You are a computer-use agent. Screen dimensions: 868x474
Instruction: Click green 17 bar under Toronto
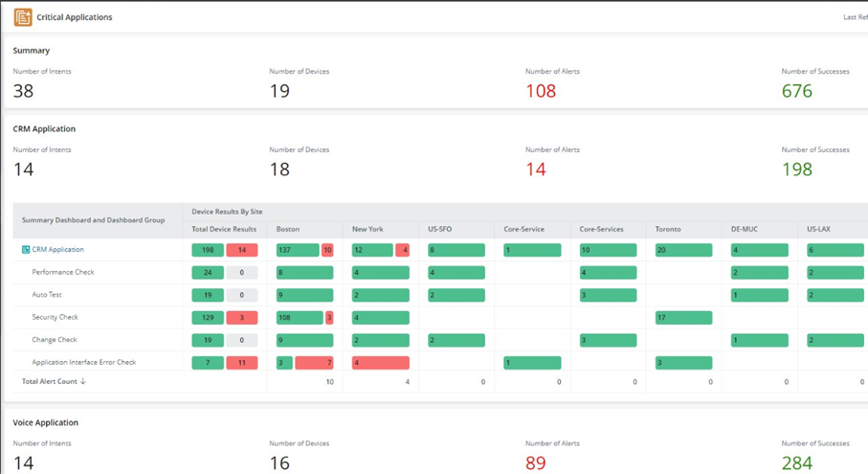click(x=684, y=318)
